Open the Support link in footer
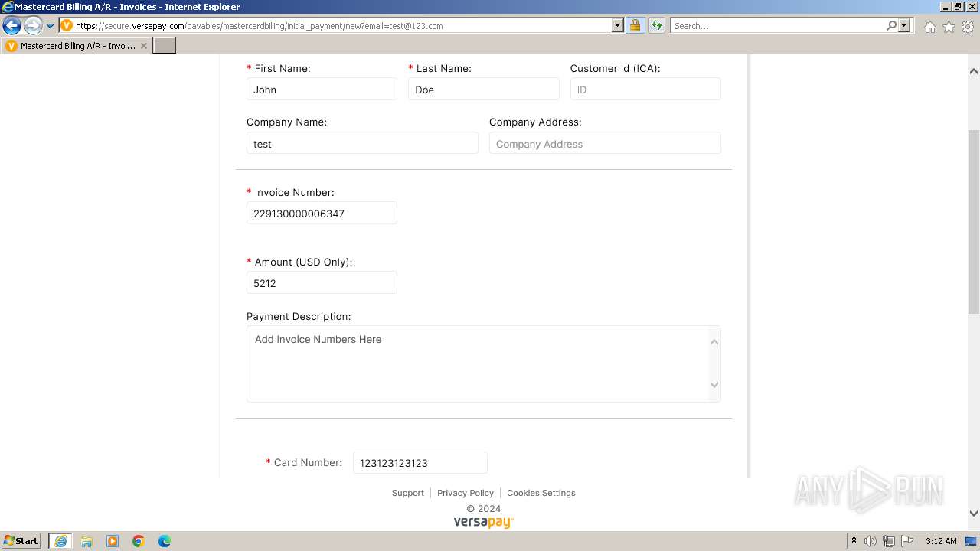Viewport: 980px width, 551px height. tap(407, 493)
